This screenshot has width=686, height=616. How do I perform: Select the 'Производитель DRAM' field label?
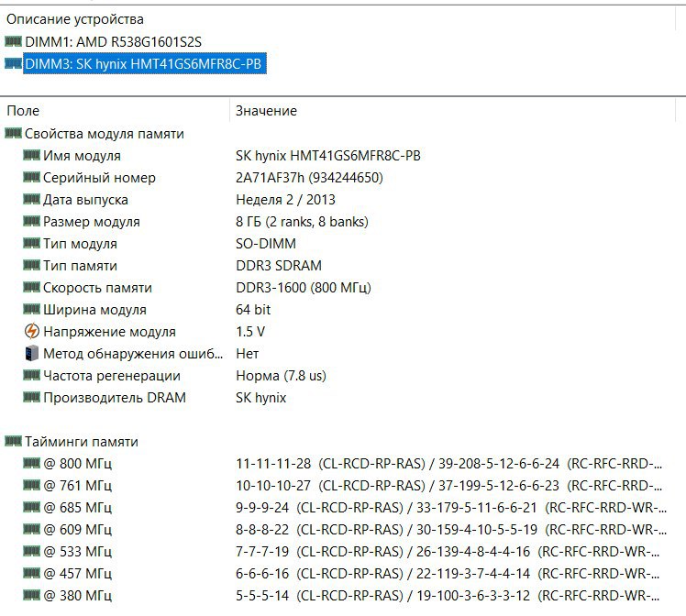coord(115,398)
